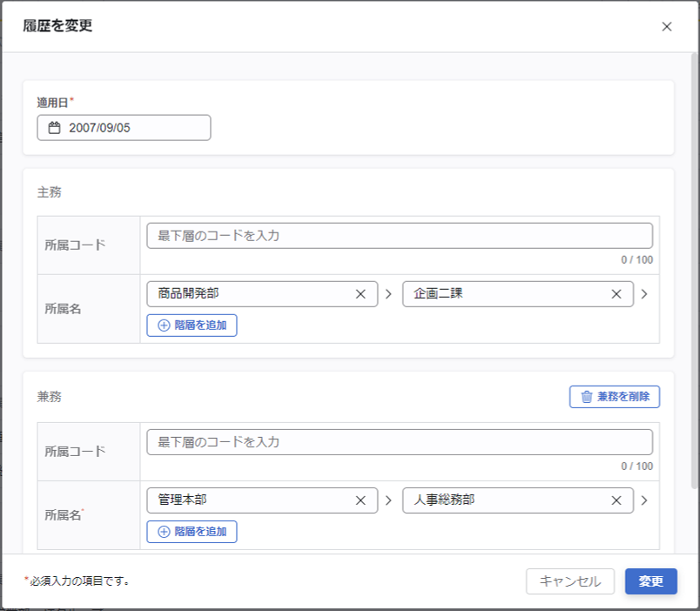The image size is (700, 611).
Task: Expand chevron after 管理本部 field
Action: (388, 500)
